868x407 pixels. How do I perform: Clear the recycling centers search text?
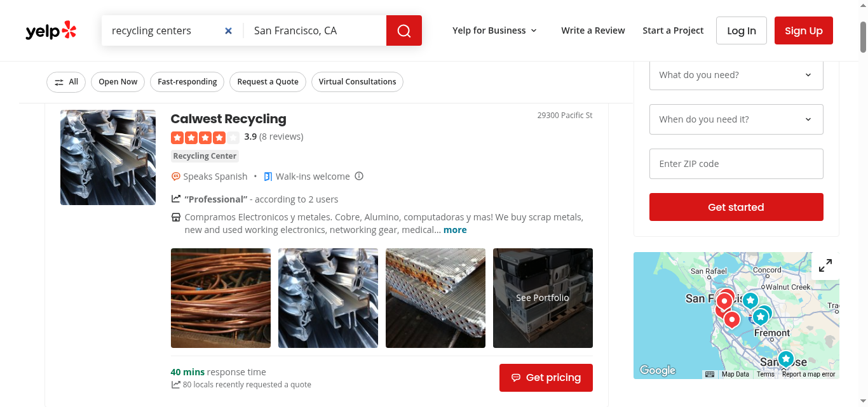[229, 30]
